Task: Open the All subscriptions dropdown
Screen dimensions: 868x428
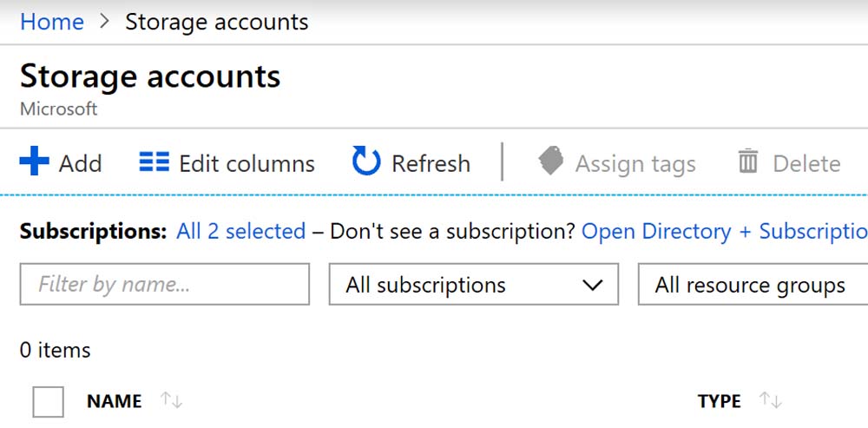Action: coord(473,285)
